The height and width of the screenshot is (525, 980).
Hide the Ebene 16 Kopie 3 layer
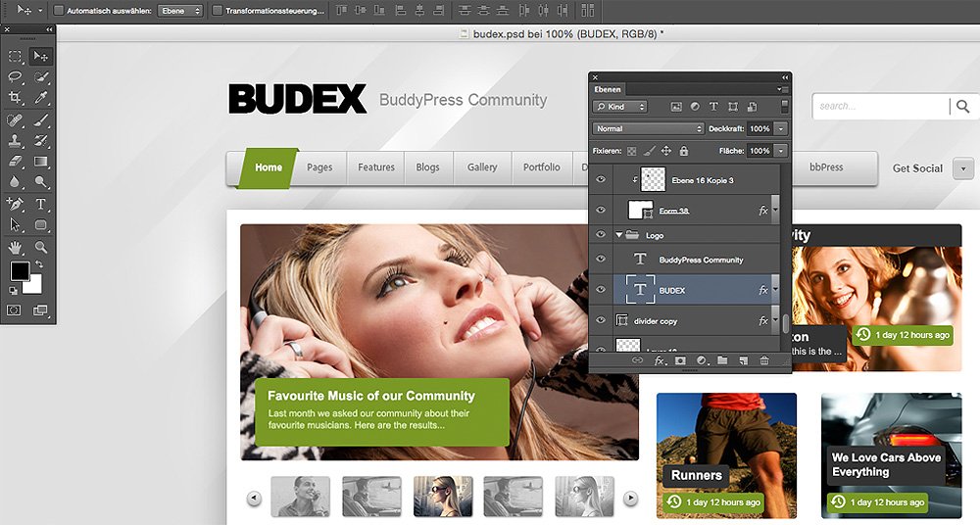601,180
